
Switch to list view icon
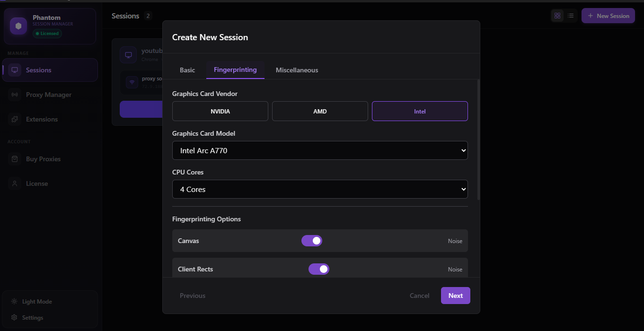pyautogui.click(x=571, y=16)
